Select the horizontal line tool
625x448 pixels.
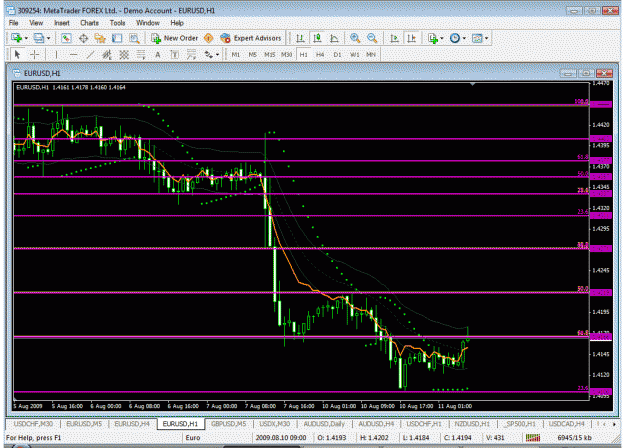(73, 55)
